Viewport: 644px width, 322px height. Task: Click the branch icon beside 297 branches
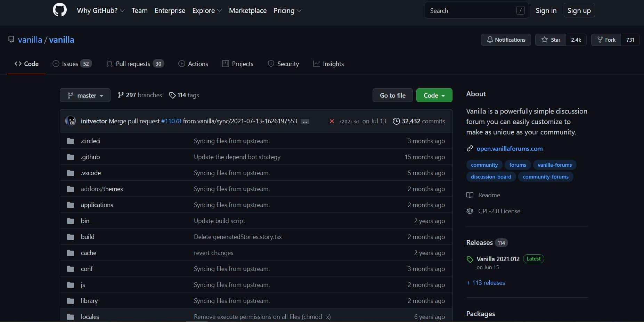click(121, 95)
